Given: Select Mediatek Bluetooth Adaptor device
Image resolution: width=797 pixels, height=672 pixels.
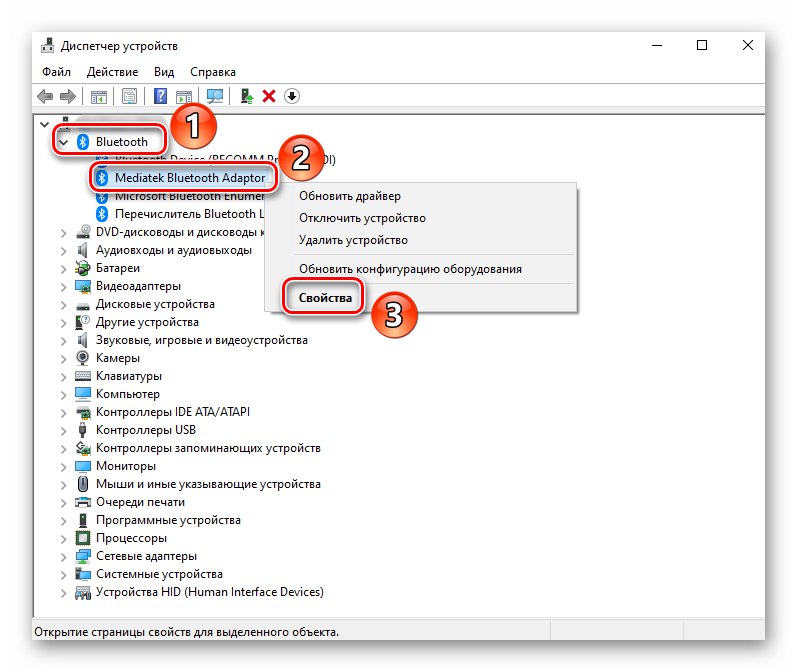Looking at the screenshot, I should point(190,177).
